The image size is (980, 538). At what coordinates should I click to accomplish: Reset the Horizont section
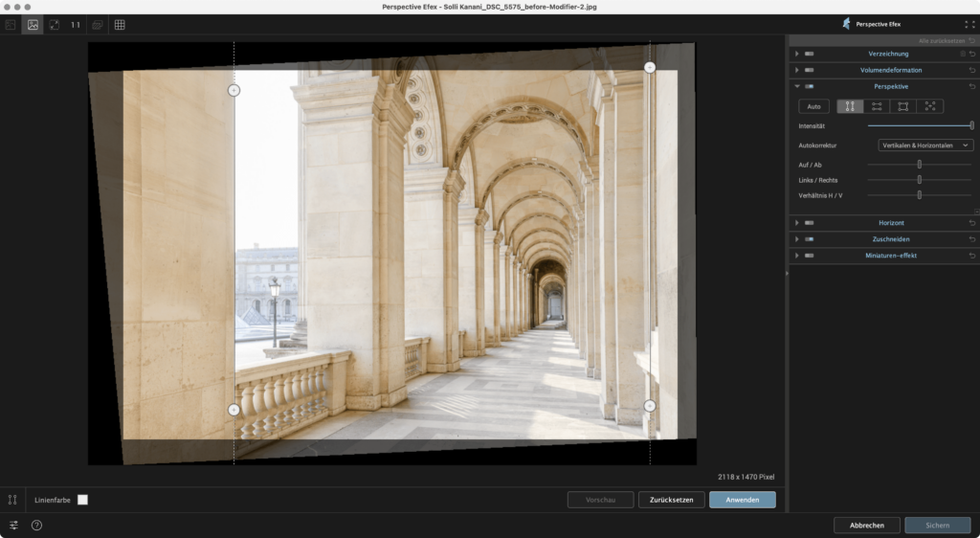click(x=972, y=222)
